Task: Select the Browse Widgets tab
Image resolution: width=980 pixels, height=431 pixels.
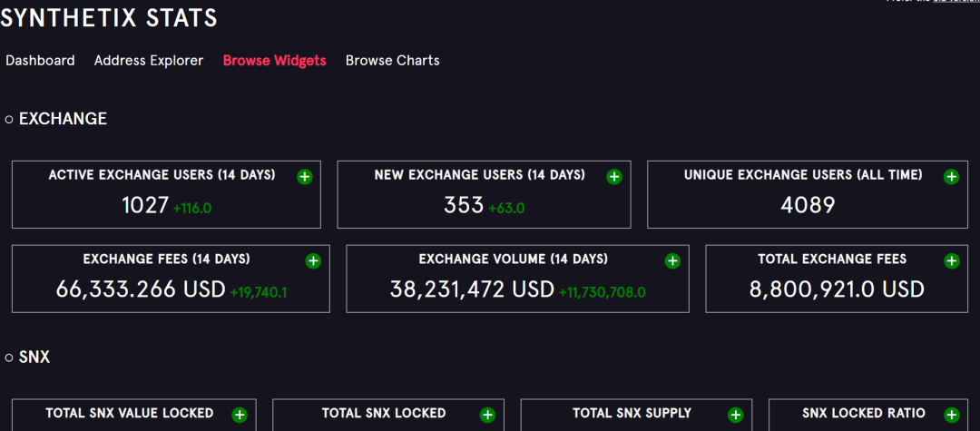Action: pyautogui.click(x=274, y=61)
